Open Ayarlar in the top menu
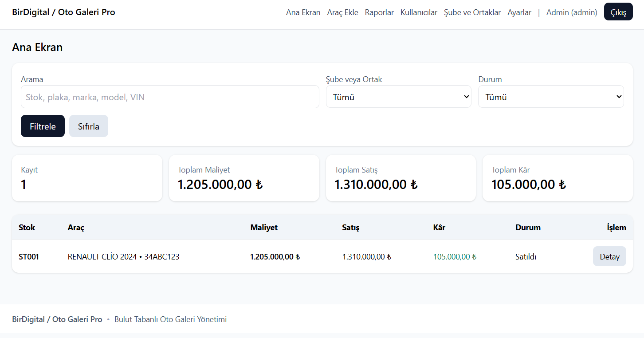Screen dimensions: 644x338 (x=519, y=12)
